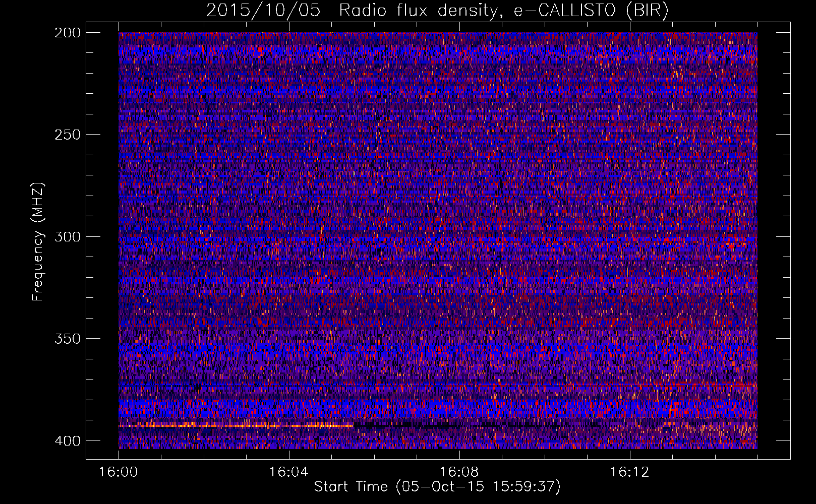Select the "Frequency (MHZ)" y-axis label
Image resolution: width=816 pixels, height=504 pixels.
38,242
